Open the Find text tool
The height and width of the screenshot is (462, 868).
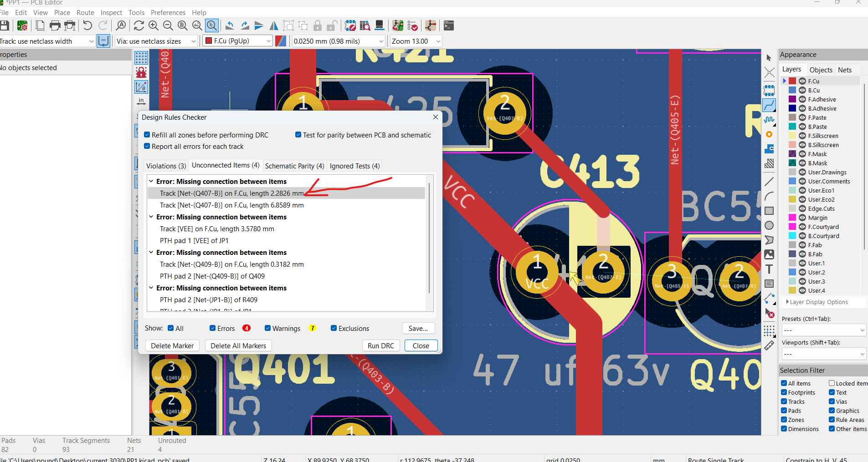point(121,25)
